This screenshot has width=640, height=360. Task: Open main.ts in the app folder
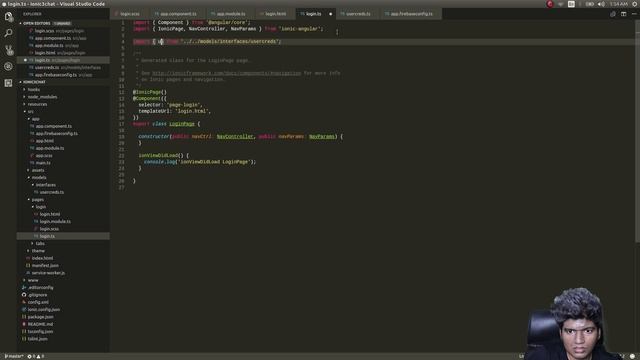pyautogui.click(x=43, y=163)
